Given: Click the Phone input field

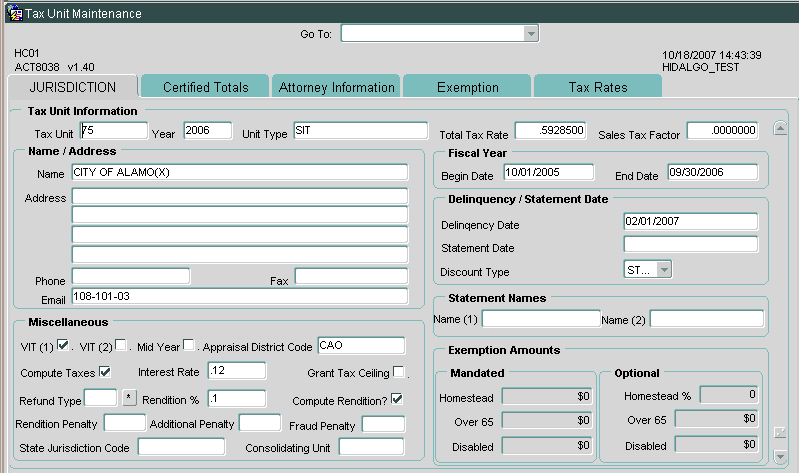Looking at the screenshot, I should 131,276.
